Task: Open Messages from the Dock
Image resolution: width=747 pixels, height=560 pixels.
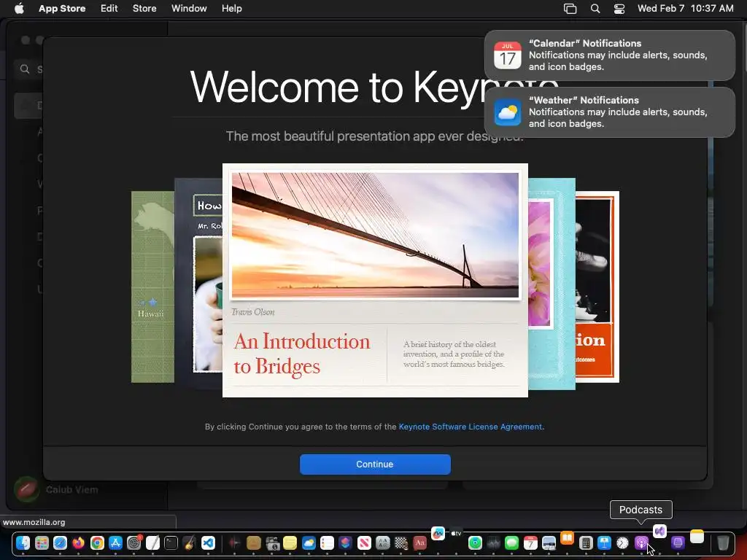Action: point(511,542)
